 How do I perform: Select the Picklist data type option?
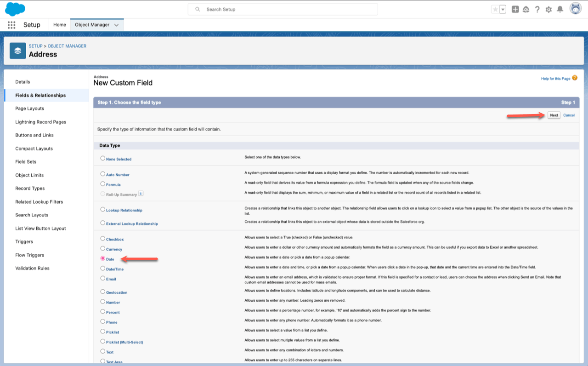[102, 331]
